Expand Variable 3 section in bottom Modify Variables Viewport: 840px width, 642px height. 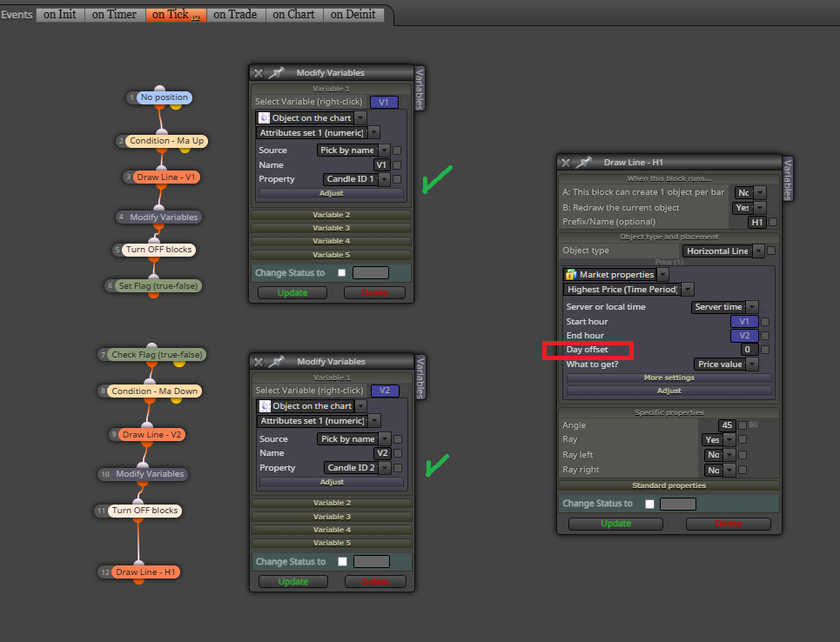point(332,517)
